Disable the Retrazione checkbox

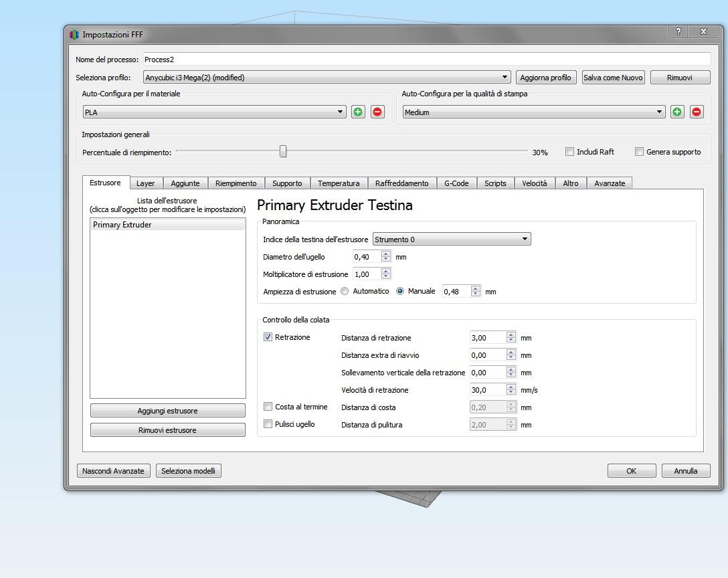click(268, 337)
